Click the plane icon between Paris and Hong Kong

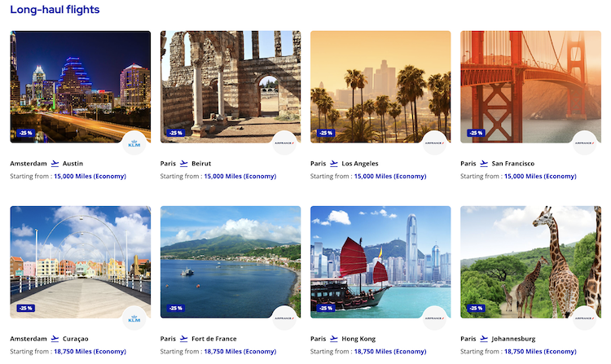[x=334, y=339]
